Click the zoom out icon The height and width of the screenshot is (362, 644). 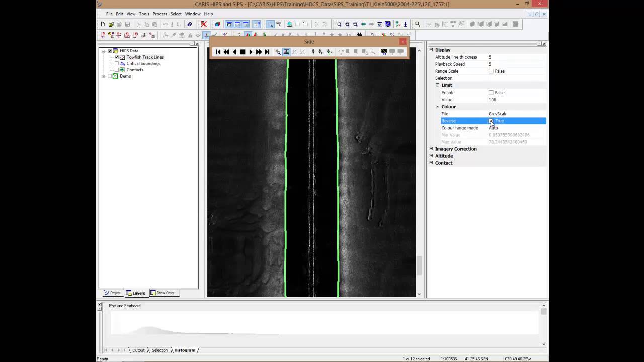355,24
